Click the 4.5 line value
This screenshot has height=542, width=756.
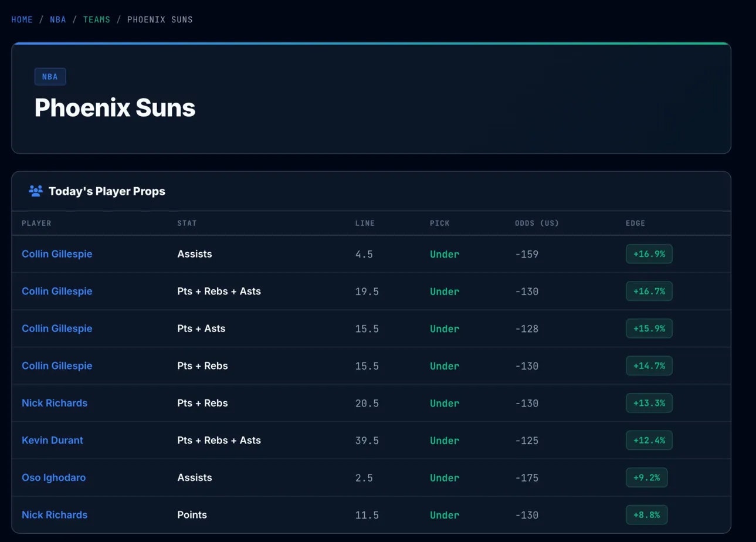(364, 255)
